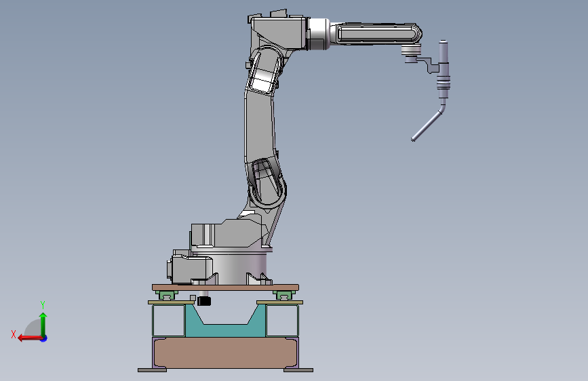Select the welding torch nozzle tip
The image size is (588, 381).
point(413,140)
